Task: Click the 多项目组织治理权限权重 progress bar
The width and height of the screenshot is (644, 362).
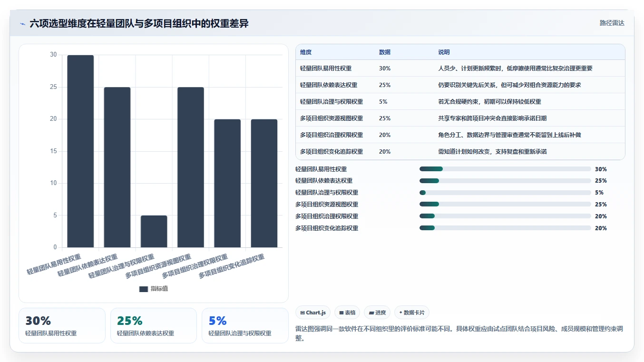Action: [x=505, y=216]
